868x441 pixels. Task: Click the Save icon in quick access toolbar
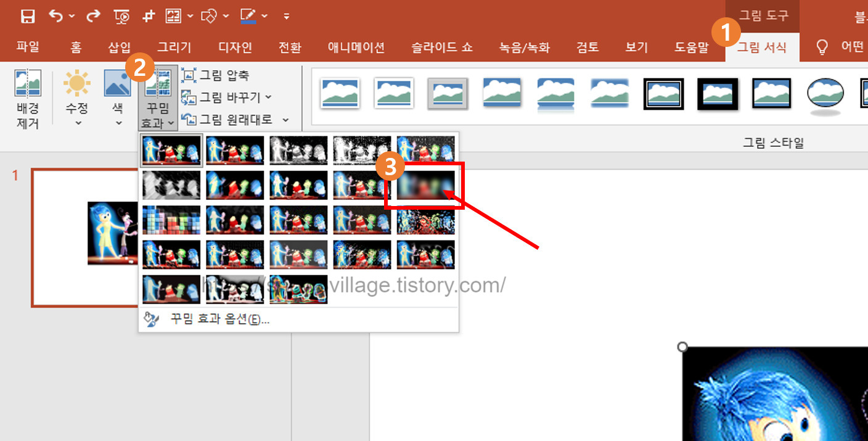coord(28,16)
